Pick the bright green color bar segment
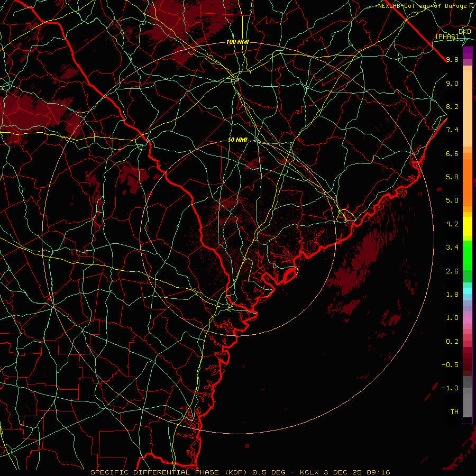Screen dimensions: 476x476 click(467, 255)
